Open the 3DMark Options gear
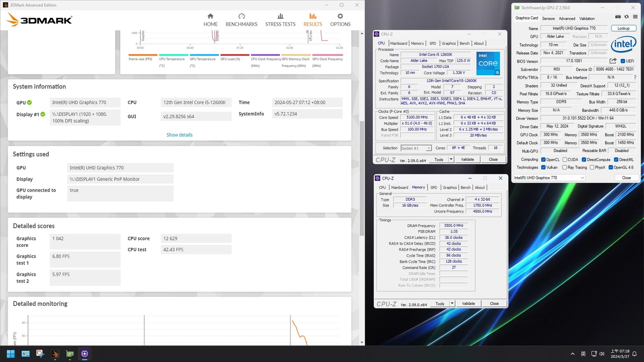The width and height of the screenshot is (644, 362). (x=340, y=20)
